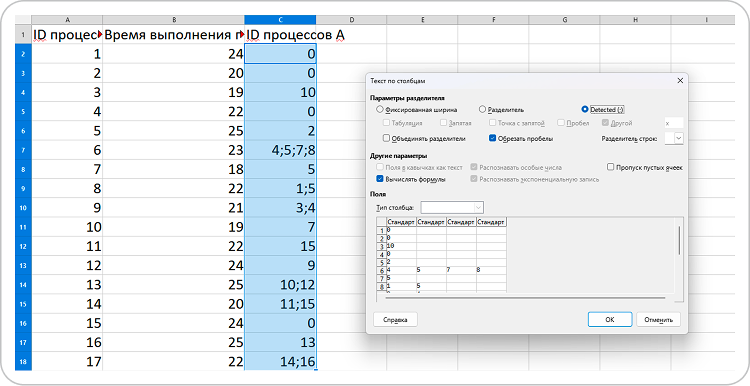
Task: Select column A header in spreadsheet
Action: [67, 20]
